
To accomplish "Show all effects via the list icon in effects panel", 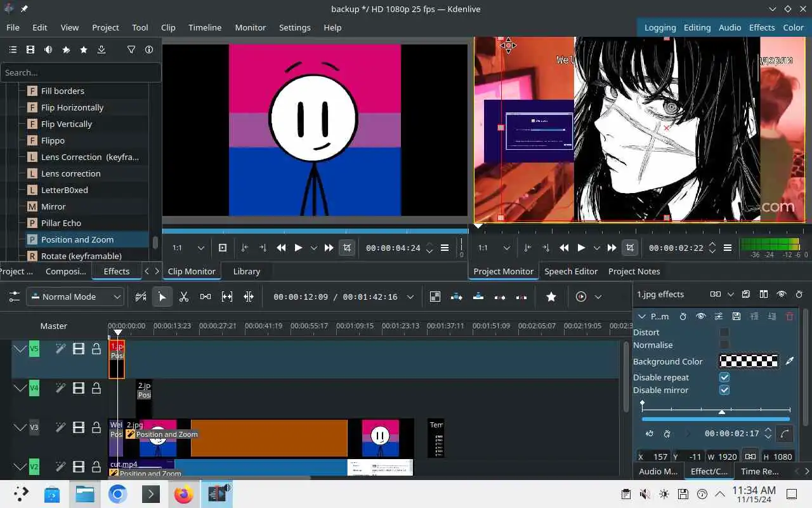I will (13, 50).
